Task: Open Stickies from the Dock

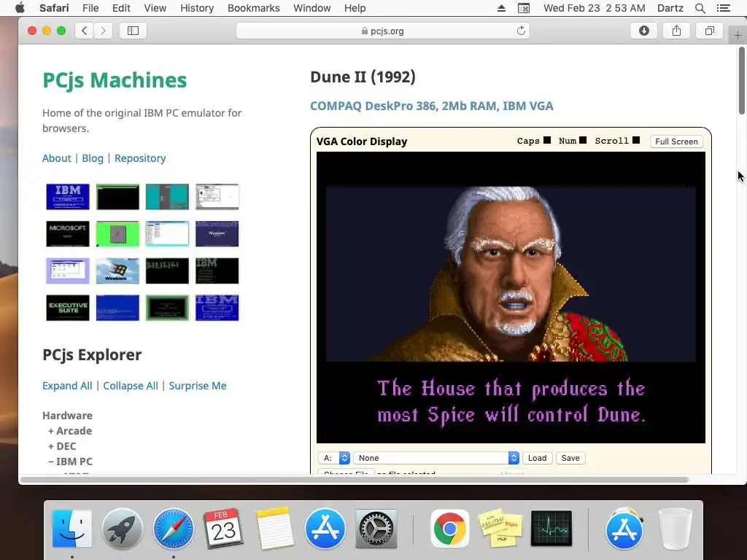Action: (500, 529)
